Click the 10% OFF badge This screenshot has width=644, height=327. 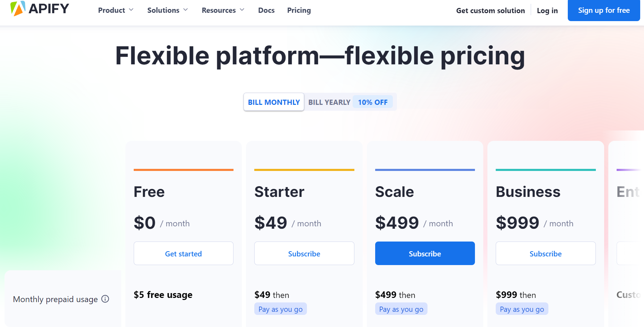373,102
